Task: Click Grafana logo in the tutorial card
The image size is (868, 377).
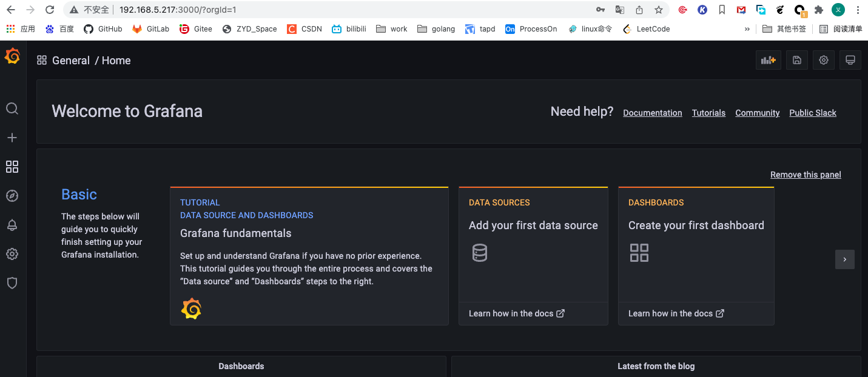Action: tap(191, 309)
